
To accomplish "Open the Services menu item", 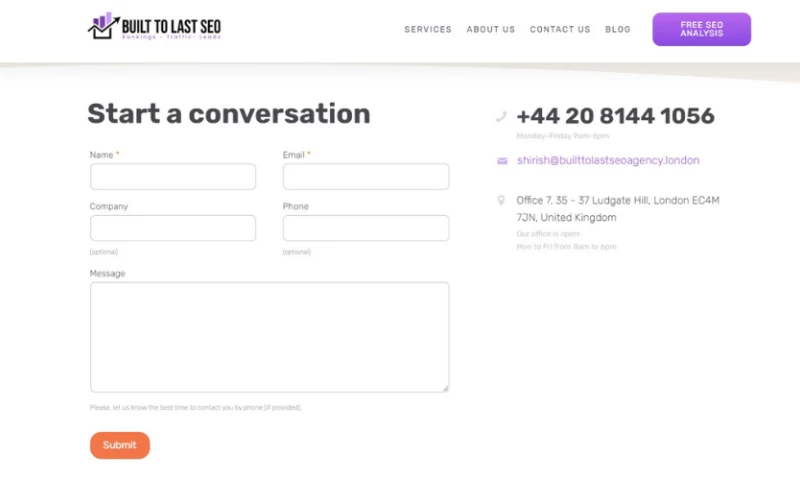I will 428,30.
